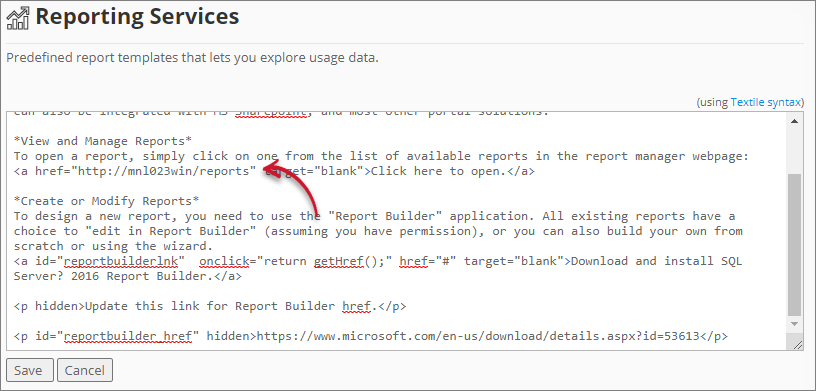Click the microsoft.com download URL text
Screen dimensions: 816x391
[x=478, y=336]
